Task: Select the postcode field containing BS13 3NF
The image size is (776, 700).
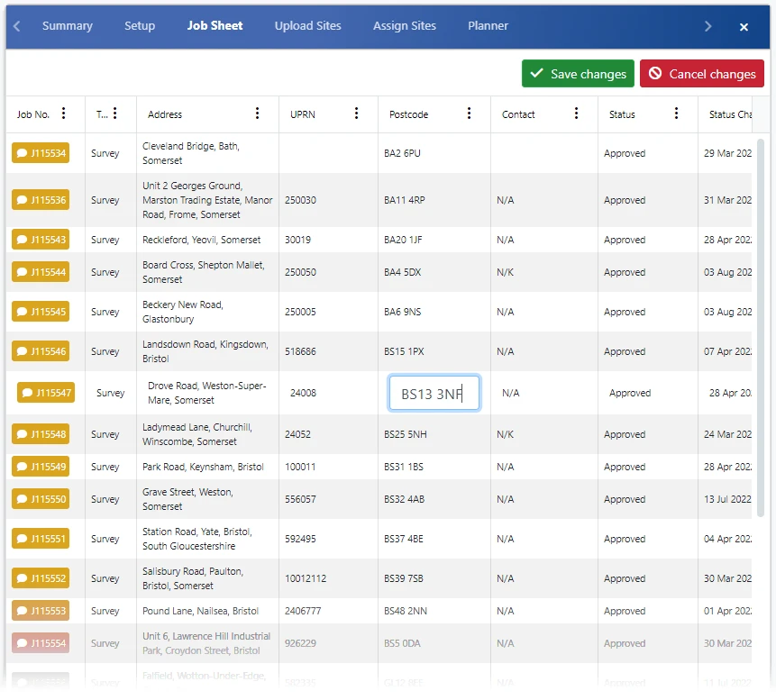Action: point(434,393)
